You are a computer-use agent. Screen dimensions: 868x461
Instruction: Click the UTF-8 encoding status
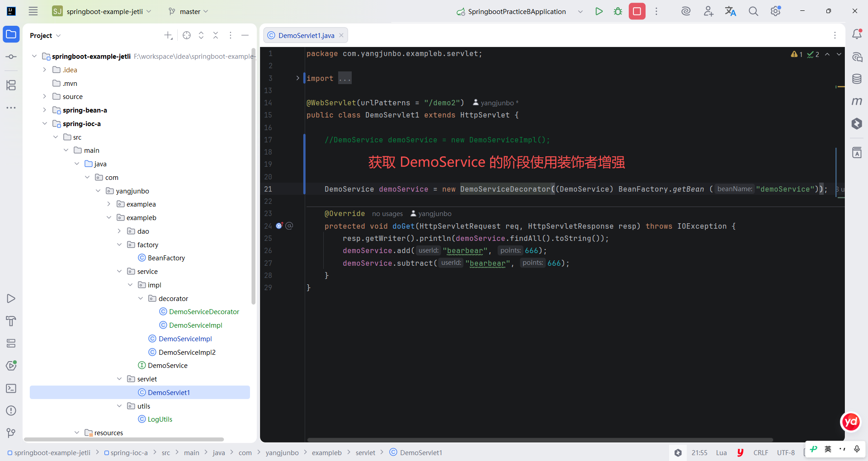[x=786, y=452]
